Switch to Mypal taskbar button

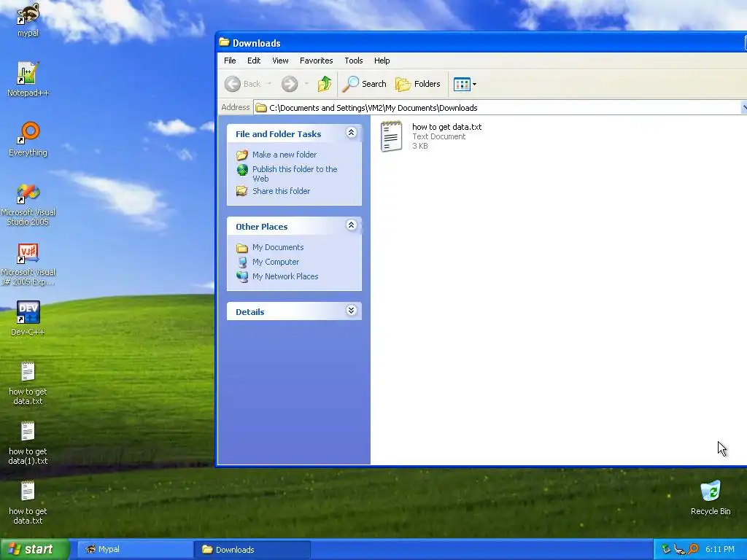tap(134, 550)
